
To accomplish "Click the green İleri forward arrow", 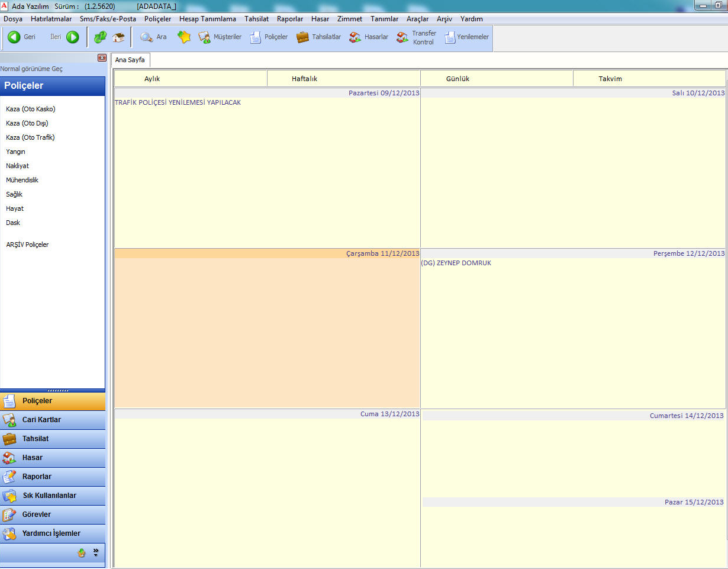I will point(72,37).
